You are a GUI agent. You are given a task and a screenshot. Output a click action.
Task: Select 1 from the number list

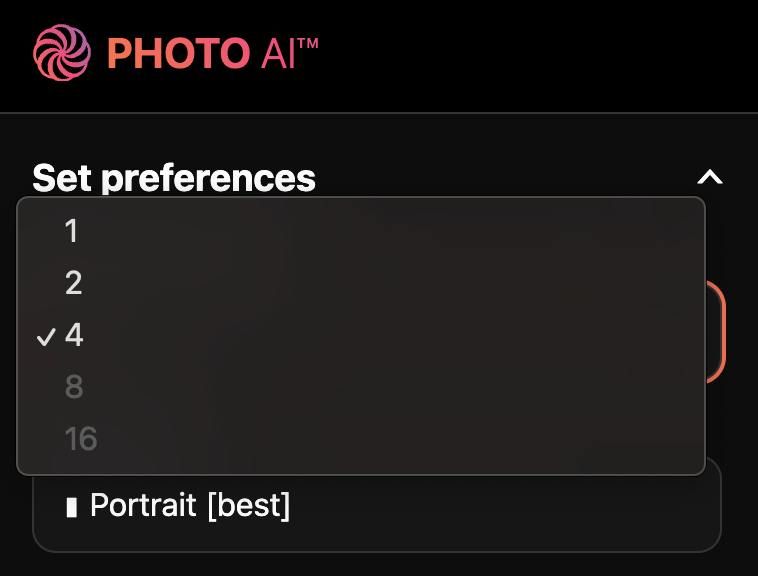[x=71, y=232]
